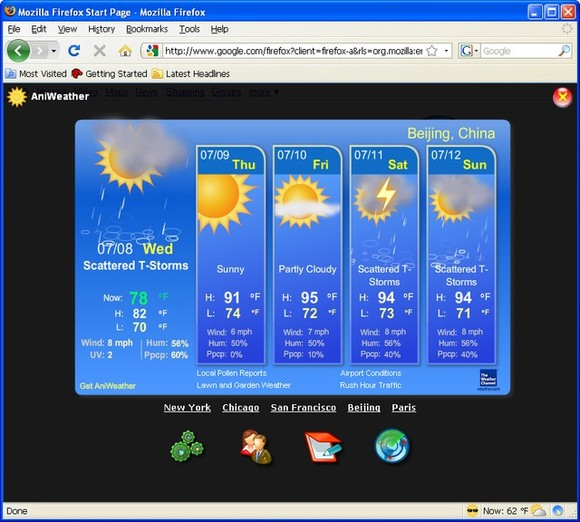
Task: Open the back/forward history dropdown arrow
Action: click(54, 51)
